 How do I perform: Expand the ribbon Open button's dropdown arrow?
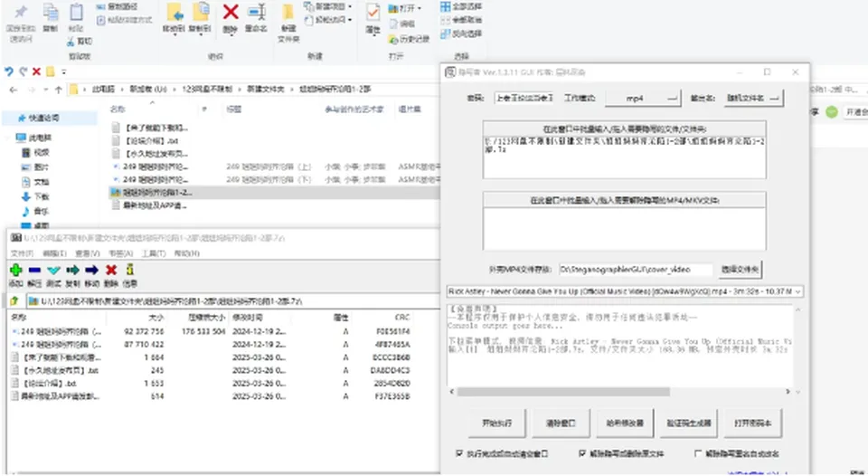(419, 8)
